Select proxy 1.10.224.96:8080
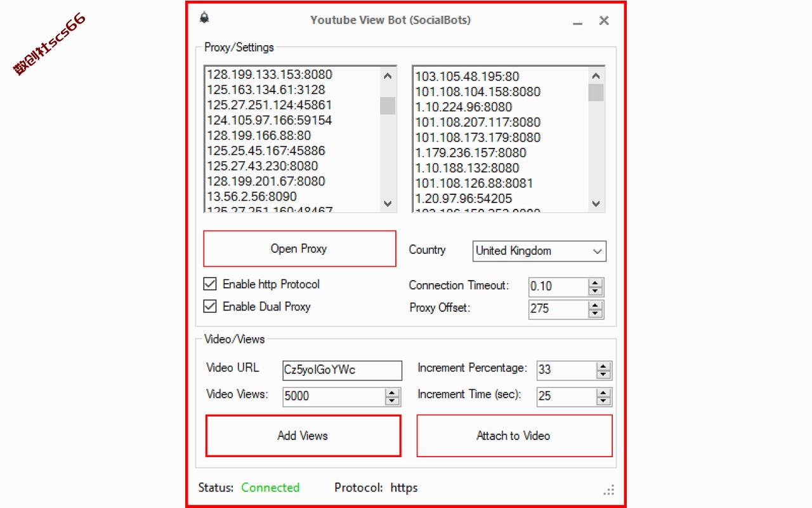 coord(464,107)
